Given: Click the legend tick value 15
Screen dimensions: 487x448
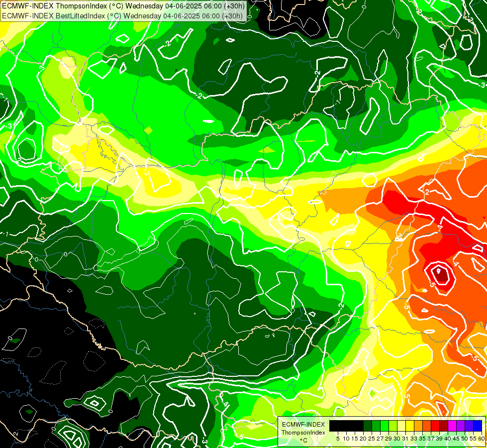Looking at the screenshot, I should pos(355,439).
